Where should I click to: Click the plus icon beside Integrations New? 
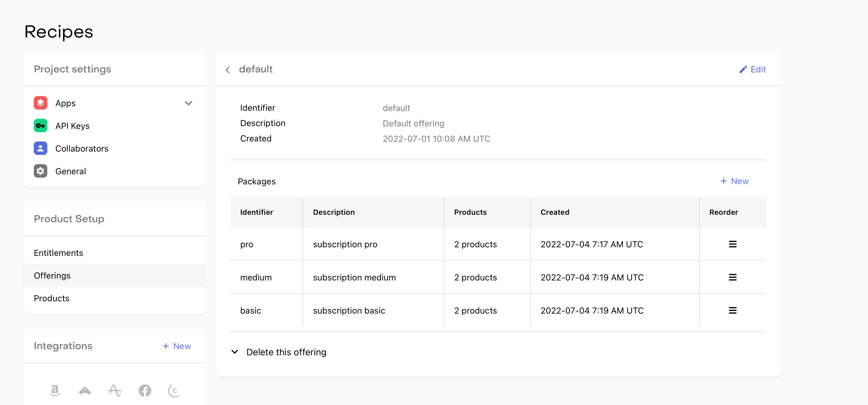click(x=166, y=346)
